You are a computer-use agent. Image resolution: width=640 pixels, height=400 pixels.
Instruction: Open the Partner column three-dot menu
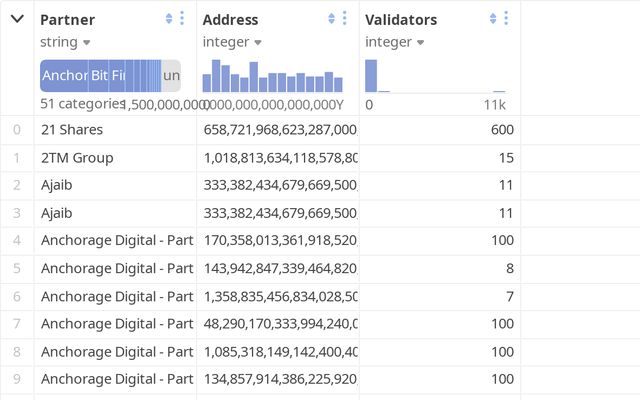pos(182,19)
